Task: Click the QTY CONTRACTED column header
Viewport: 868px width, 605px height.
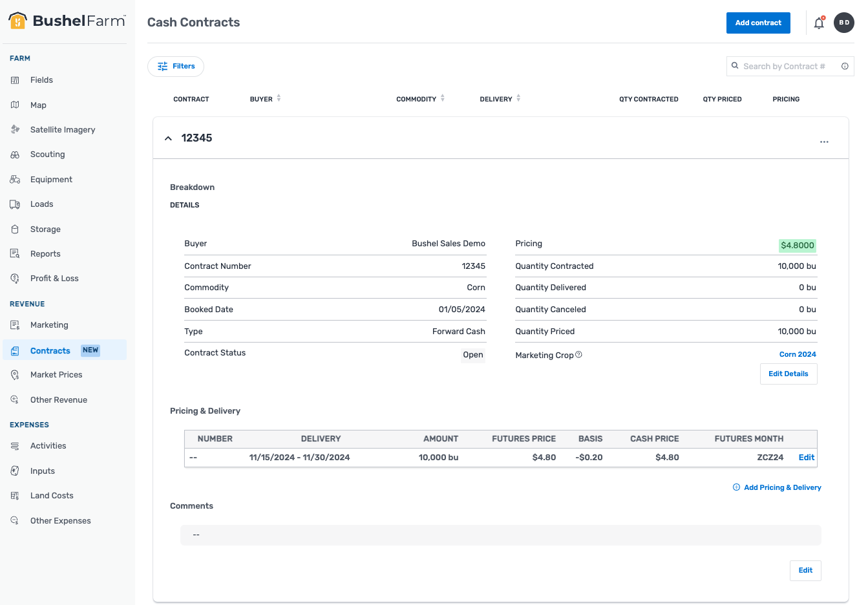Action: pyautogui.click(x=649, y=99)
